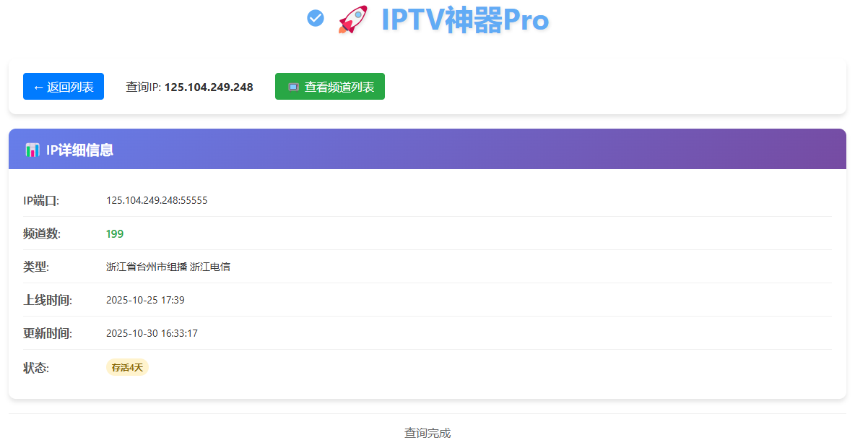This screenshot has height=443, width=868.
Task: Select the queried IP 125.104.249.248
Action: tap(209, 87)
